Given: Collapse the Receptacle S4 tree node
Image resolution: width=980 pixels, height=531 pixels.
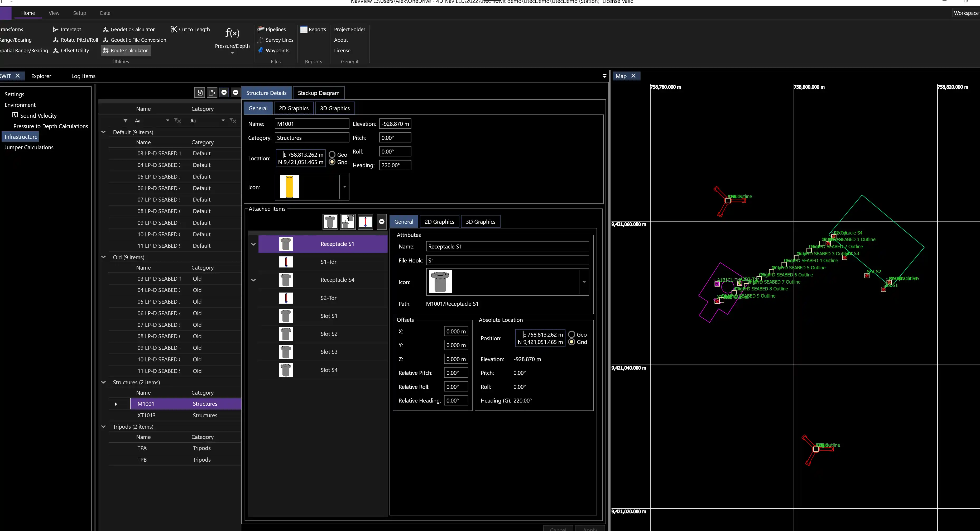Looking at the screenshot, I should click(253, 280).
